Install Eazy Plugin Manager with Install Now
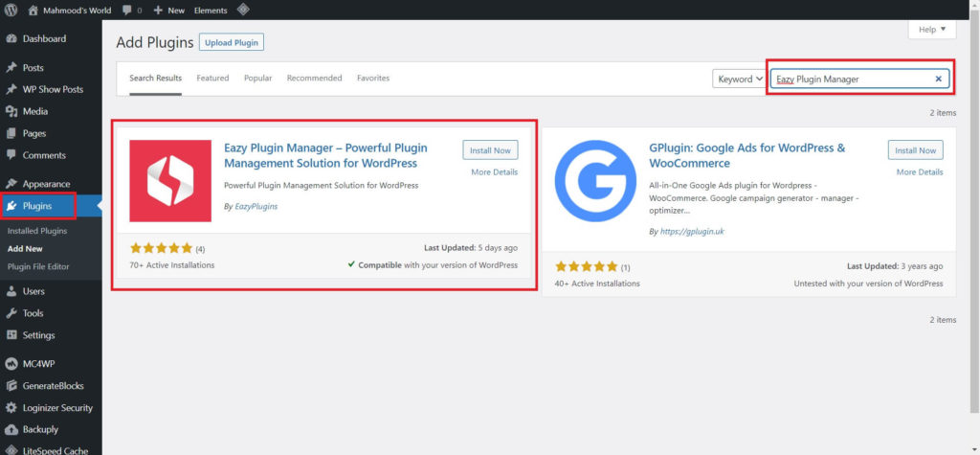The width and height of the screenshot is (980, 455). click(491, 150)
